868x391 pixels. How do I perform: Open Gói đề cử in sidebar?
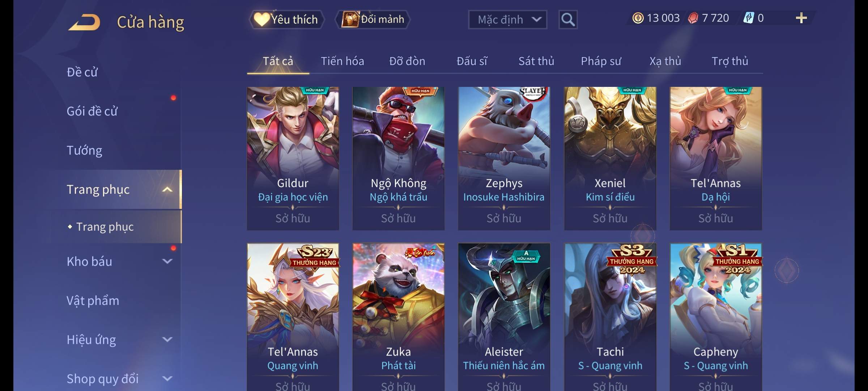click(x=92, y=111)
